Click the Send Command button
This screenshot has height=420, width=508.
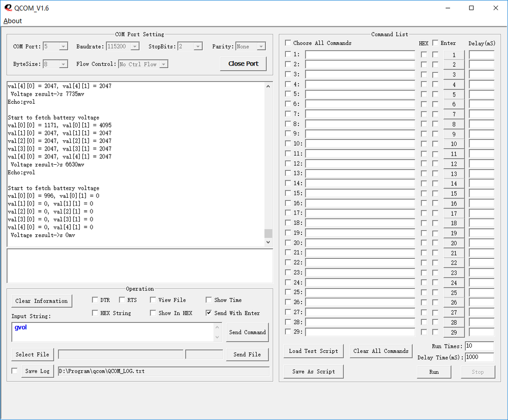[248, 332]
